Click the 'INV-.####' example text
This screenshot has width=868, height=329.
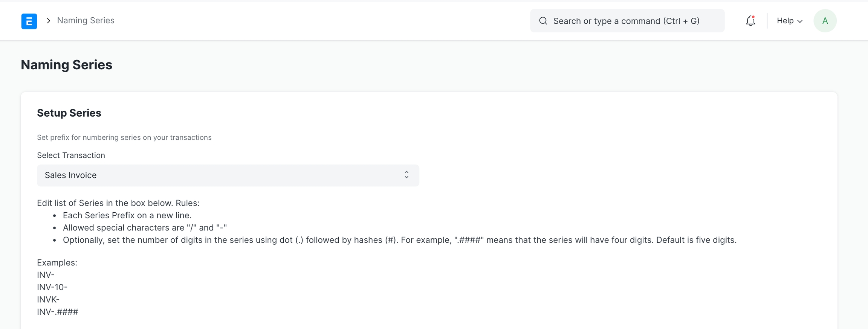[57, 312]
